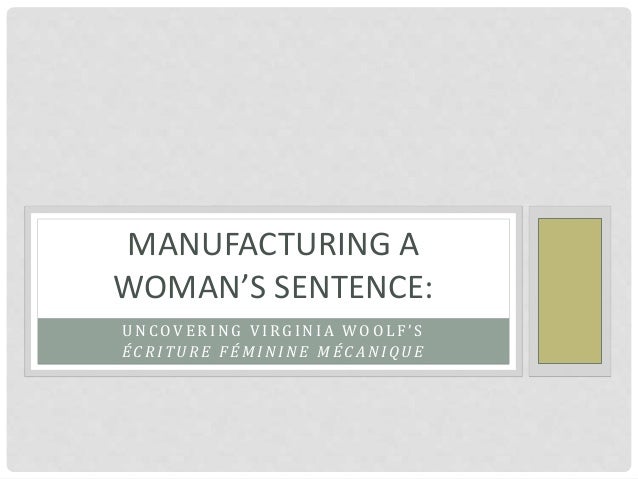Select the italic word MÉCANIQUE
The width and height of the screenshot is (638, 479).
click(371, 351)
